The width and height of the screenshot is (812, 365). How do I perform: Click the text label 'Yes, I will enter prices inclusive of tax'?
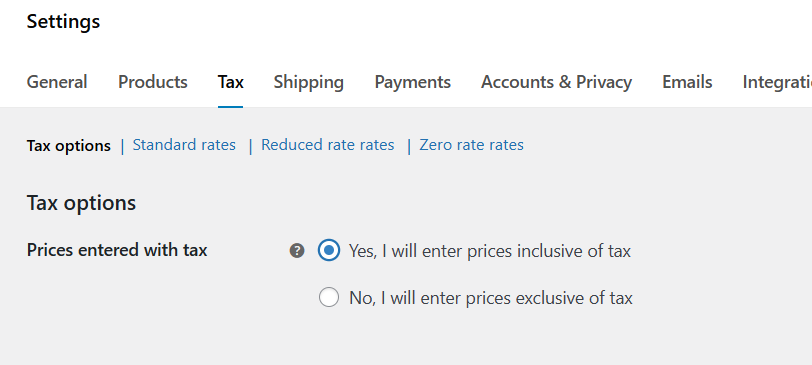[490, 251]
